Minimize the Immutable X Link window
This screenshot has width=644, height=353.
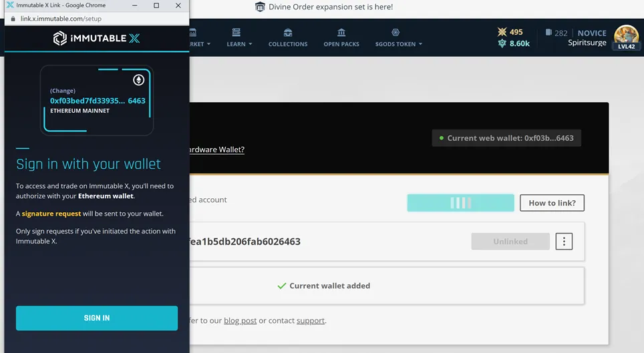(135, 5)
